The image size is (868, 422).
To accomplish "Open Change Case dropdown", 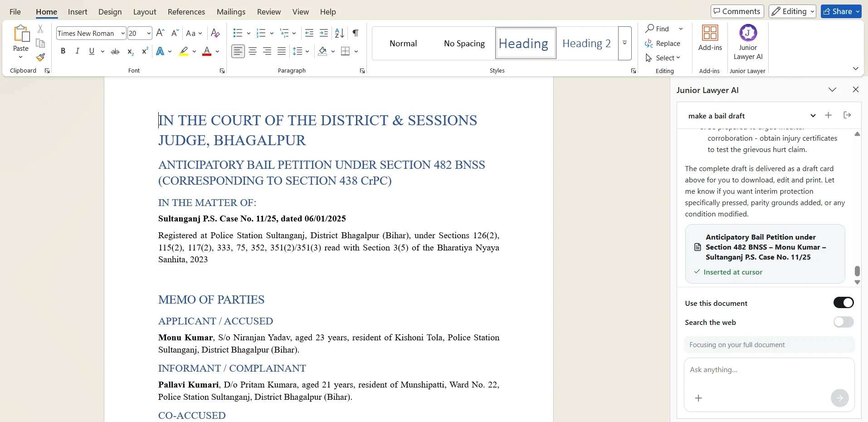I will coord(194,33).
